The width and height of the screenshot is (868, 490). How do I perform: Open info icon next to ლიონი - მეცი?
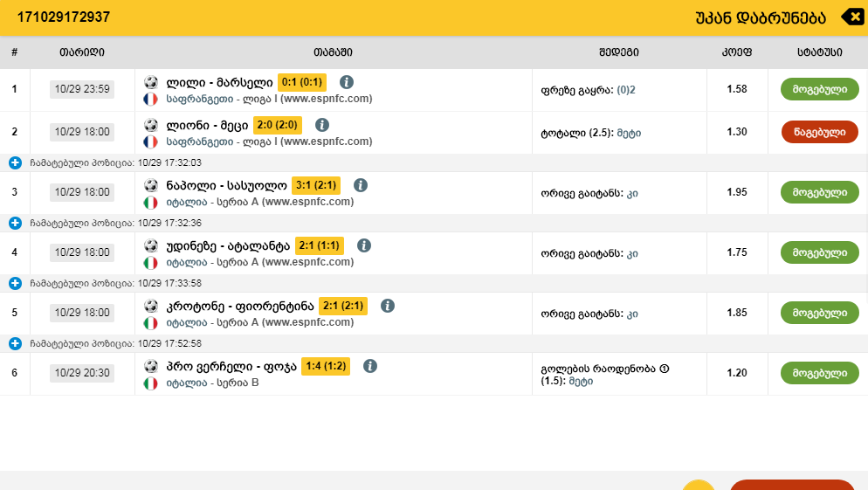click(322, 125)
